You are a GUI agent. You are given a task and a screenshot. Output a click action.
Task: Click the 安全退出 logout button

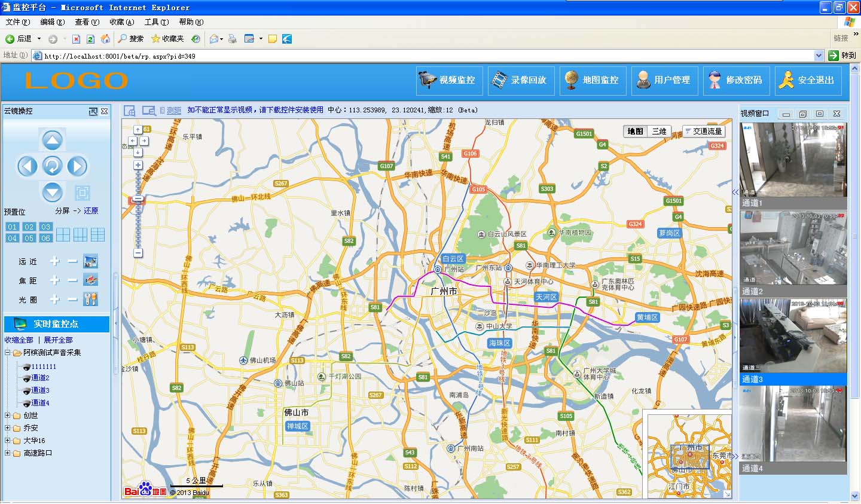(x=808, y=80)
